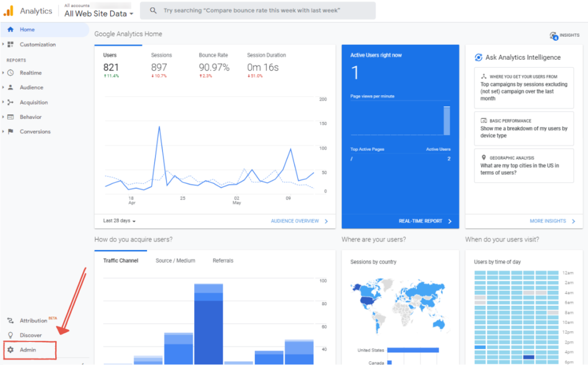588x365 pixels.
Task: Open the Discover lightbulb icon
Action: 10,335
